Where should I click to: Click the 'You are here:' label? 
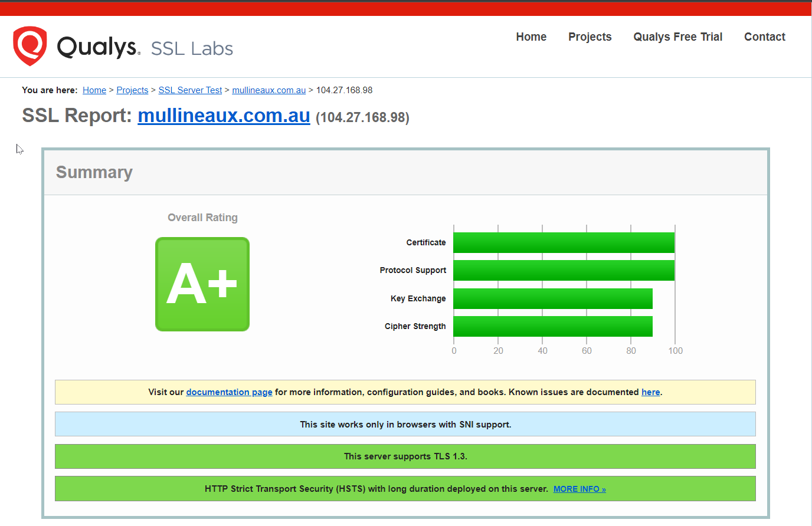(x=50, y=90)
